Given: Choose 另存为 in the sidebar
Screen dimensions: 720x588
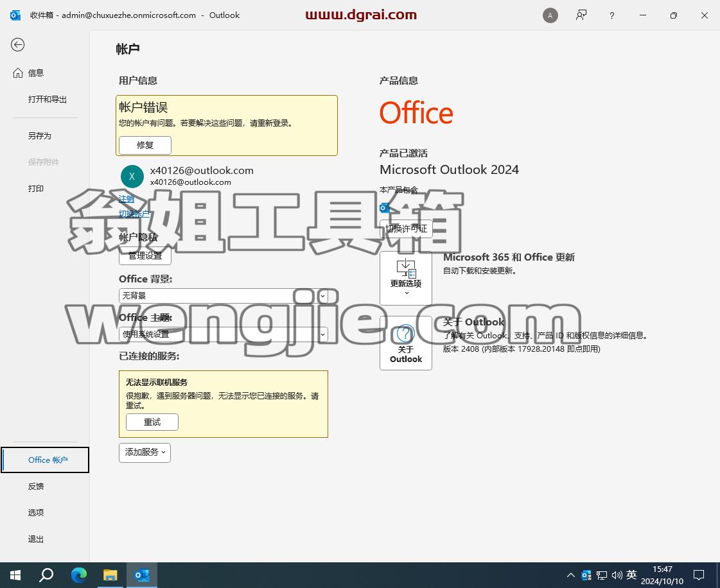Looking at the screenshot, I should coord(39,136).
